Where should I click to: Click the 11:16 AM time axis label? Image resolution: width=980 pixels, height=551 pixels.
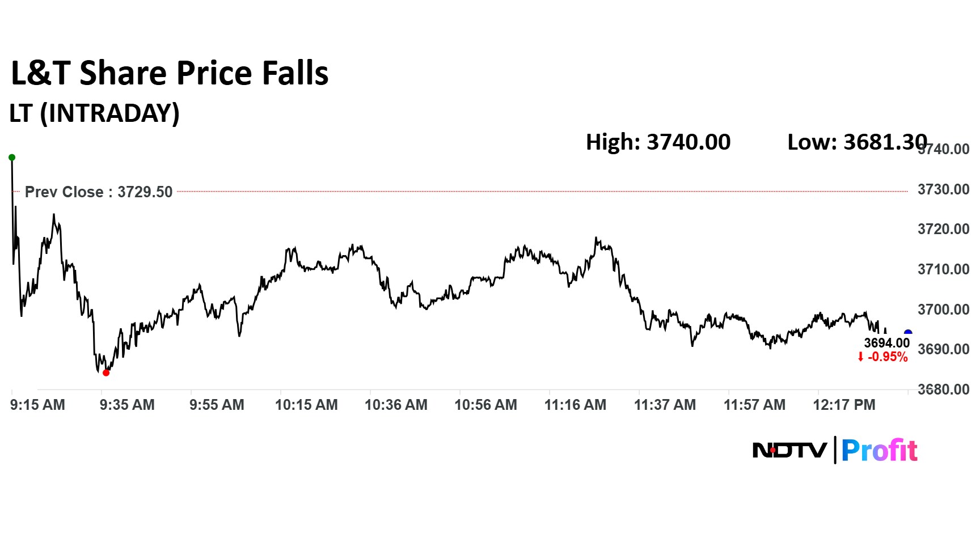575,405
